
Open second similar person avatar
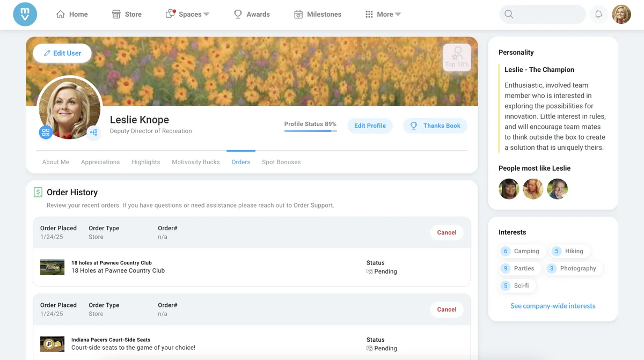(533, 189)
